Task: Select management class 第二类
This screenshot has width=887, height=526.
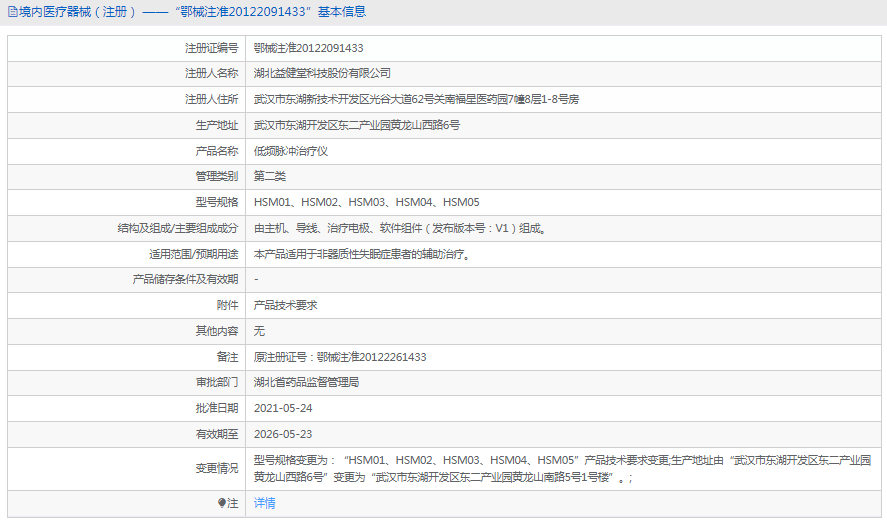Action: click(x=270, y=176)
